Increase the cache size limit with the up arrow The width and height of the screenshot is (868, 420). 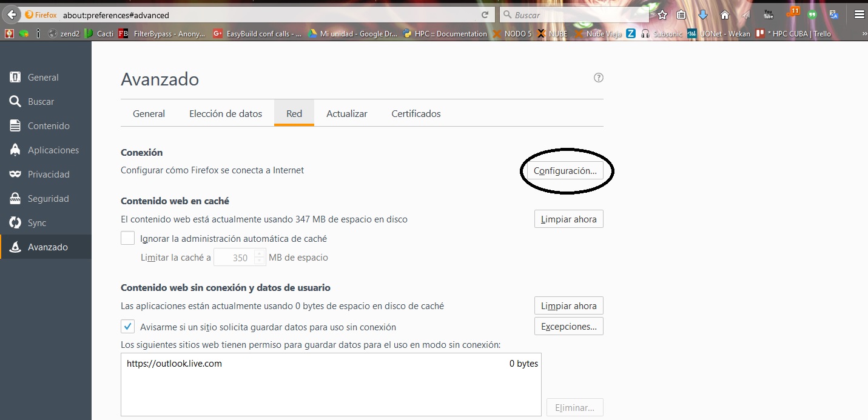(260, 253)
